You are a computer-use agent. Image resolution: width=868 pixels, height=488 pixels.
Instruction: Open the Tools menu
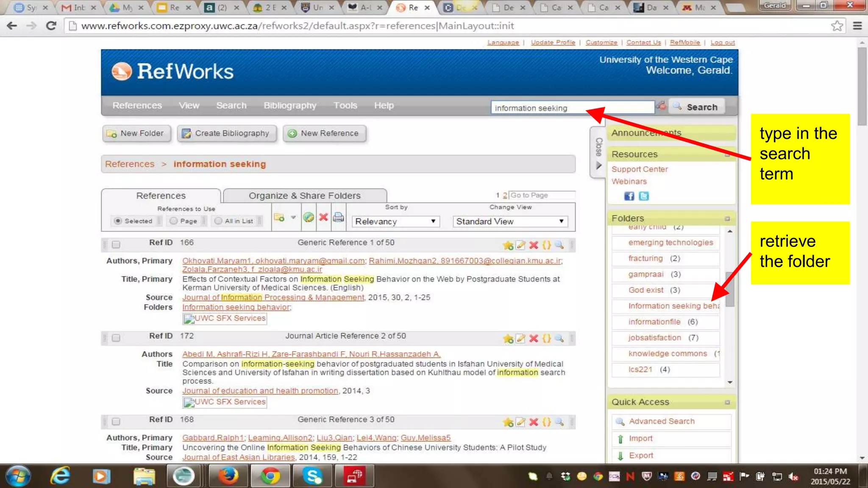coord(345,105)
